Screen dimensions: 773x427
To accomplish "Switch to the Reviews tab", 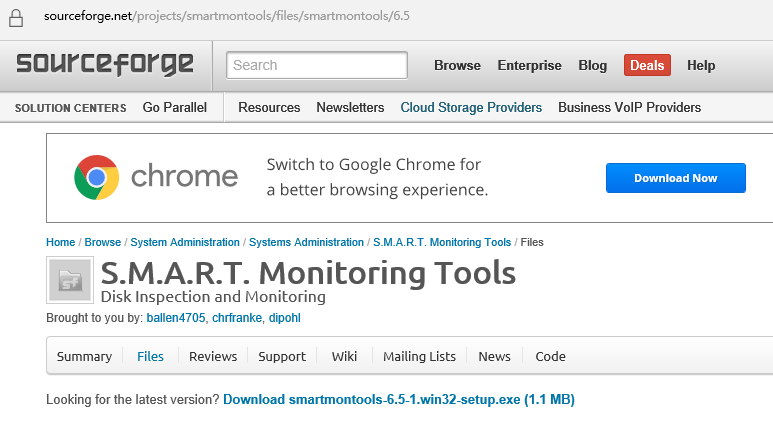I will (213, 356).
